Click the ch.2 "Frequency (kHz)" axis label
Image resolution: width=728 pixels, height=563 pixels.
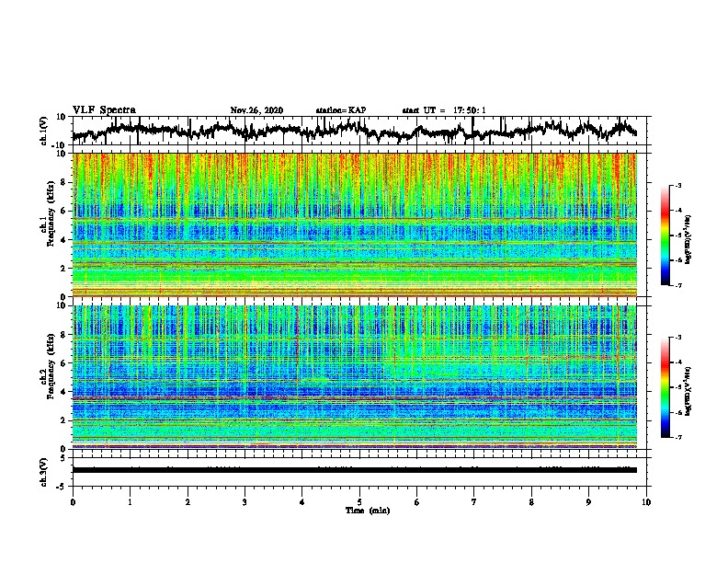pos(51,366)
